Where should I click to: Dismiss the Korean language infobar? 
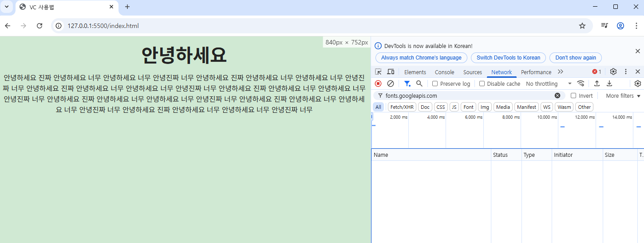pos(638,51)
